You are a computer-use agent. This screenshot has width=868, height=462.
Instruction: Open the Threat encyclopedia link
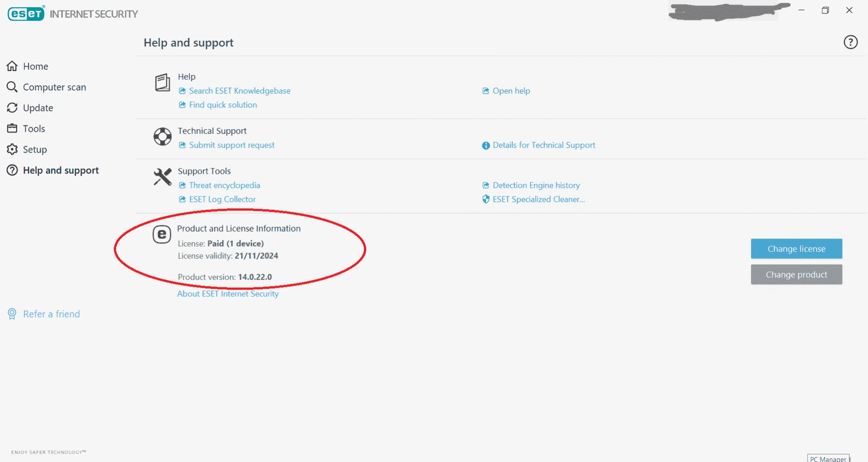pos(224,186)
